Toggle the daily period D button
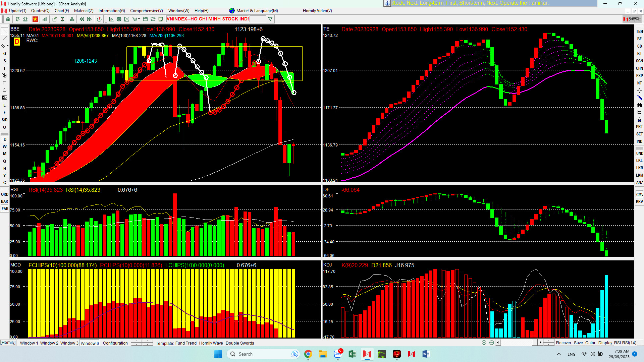Image resolution: width=644 pixels, height=362 pixels. point(5,139)
